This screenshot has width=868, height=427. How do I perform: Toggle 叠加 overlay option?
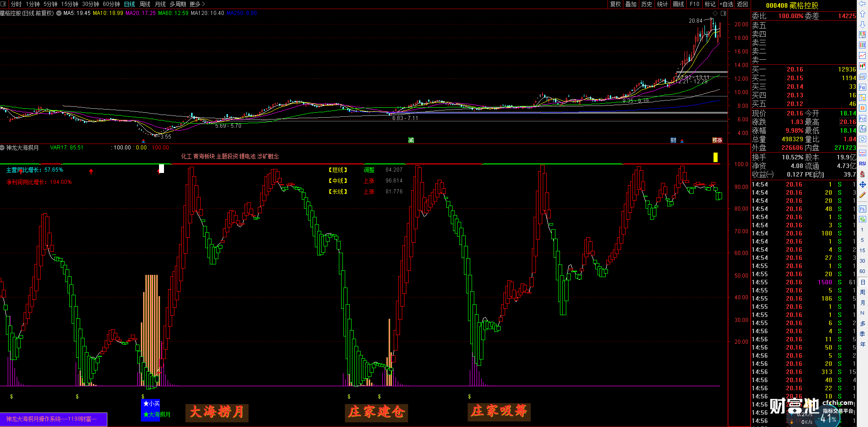[x=631, y=4]
